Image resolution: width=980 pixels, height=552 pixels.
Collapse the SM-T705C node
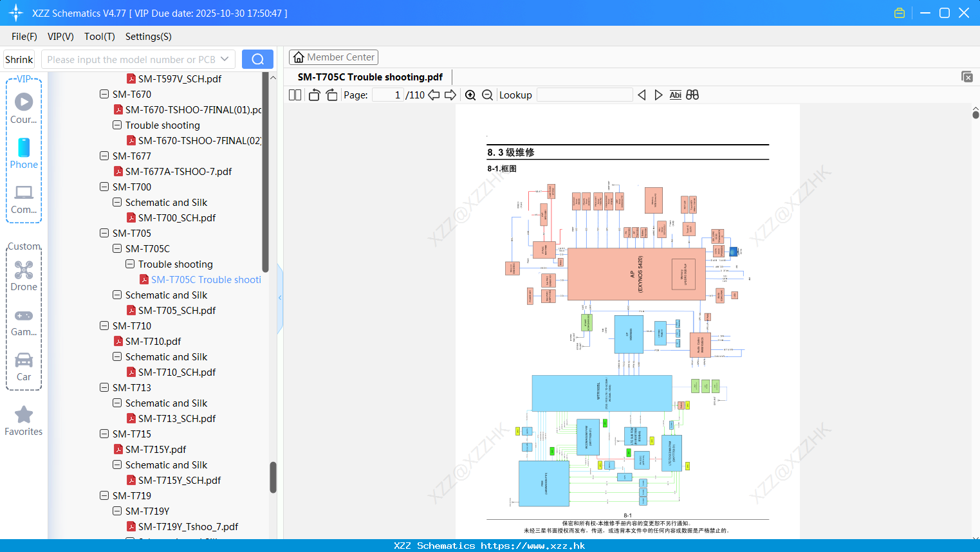tap(117, 248)
